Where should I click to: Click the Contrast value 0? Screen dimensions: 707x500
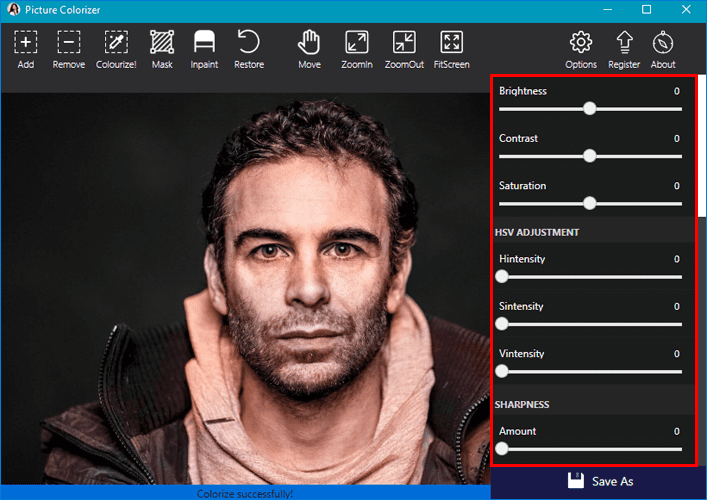(x=676, y=138)
